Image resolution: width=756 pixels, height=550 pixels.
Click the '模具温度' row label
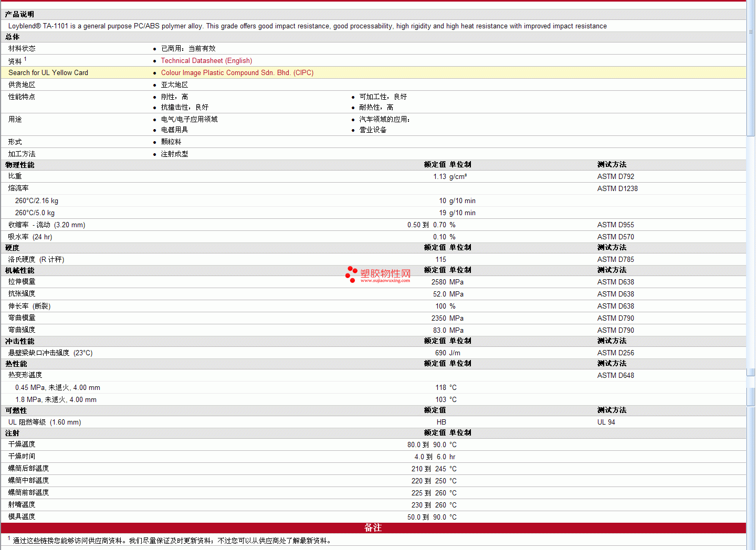22,517
